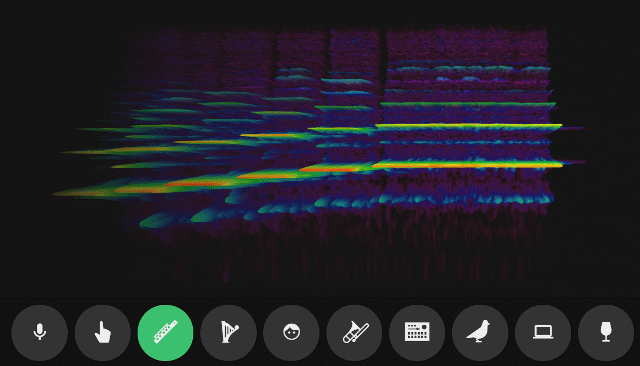Select the microphone input icon

click(40, 333)
